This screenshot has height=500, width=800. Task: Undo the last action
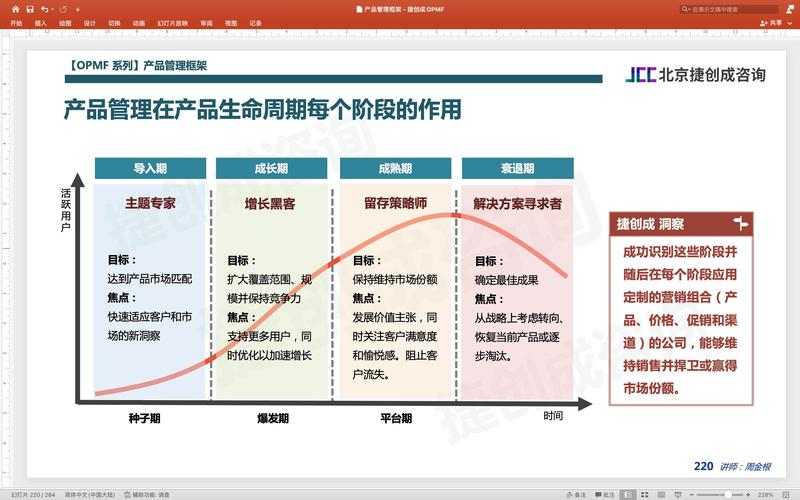tap(45, 9)
